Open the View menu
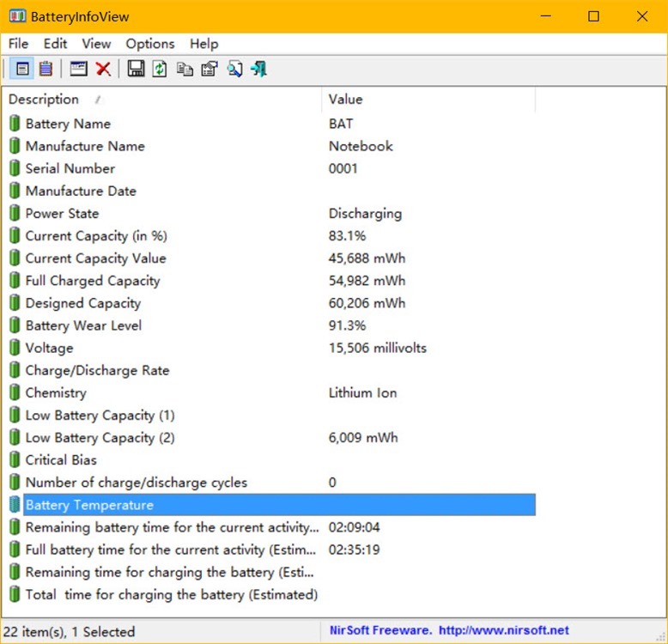Image resolution: width=668 pixels, height=644 pixels. click(96, 44)
